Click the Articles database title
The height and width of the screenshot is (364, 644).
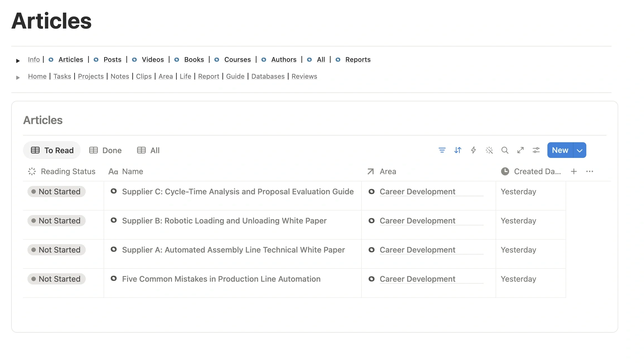[43, 120]
